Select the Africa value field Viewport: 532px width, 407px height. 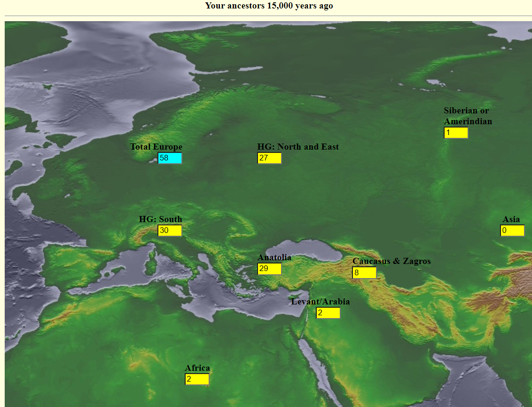(197, 379)
